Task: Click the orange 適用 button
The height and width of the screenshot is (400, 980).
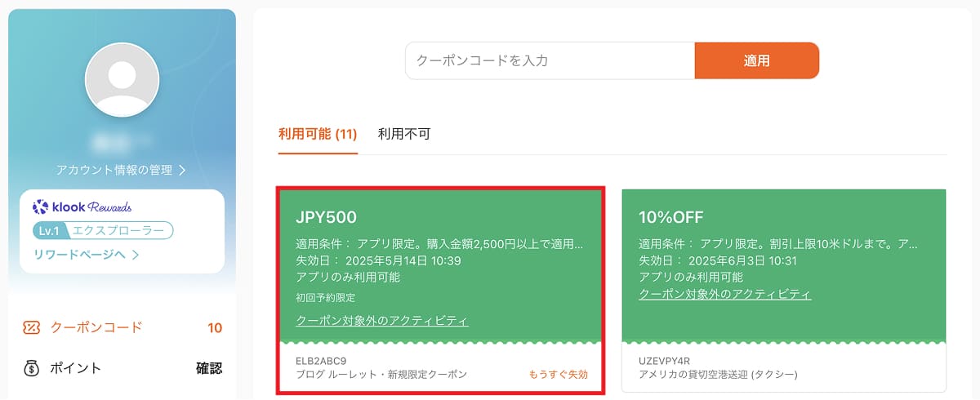Action: (756, 60)
